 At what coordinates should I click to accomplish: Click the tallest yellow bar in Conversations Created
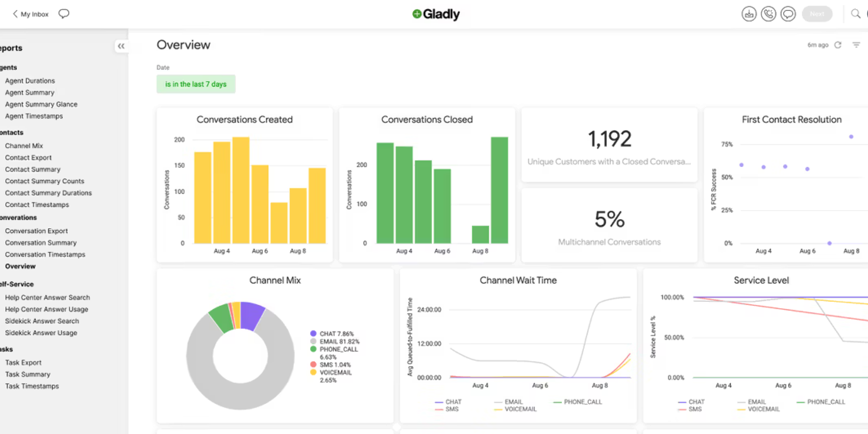pyautogui.click(x=241, y=190)
